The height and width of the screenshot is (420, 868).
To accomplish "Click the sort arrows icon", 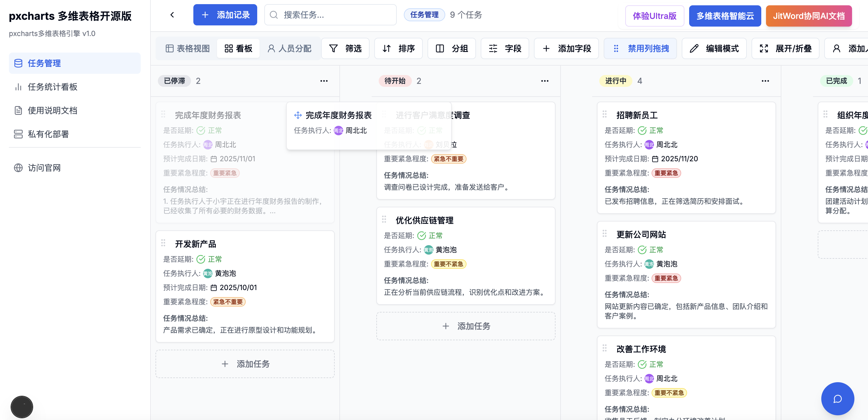I will point(386,48).
